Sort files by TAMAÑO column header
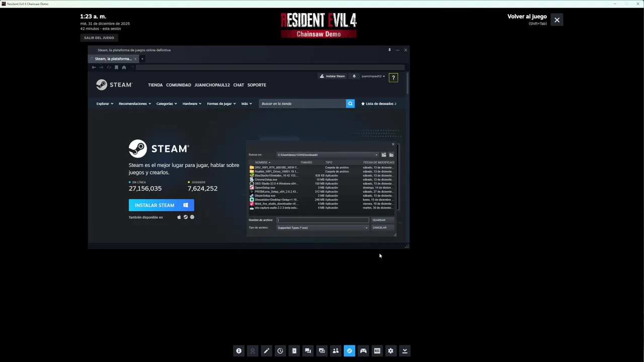This screenshot has width=644, height=362. (x=306, y=162)
